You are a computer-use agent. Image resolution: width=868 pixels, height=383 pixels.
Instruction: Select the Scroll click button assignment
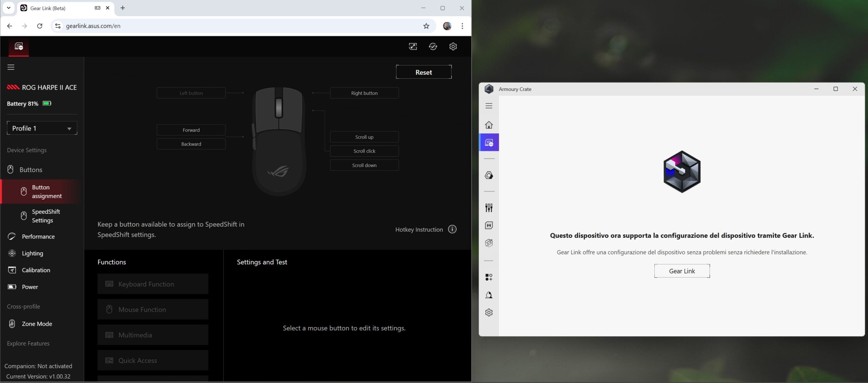click(364, 151)
